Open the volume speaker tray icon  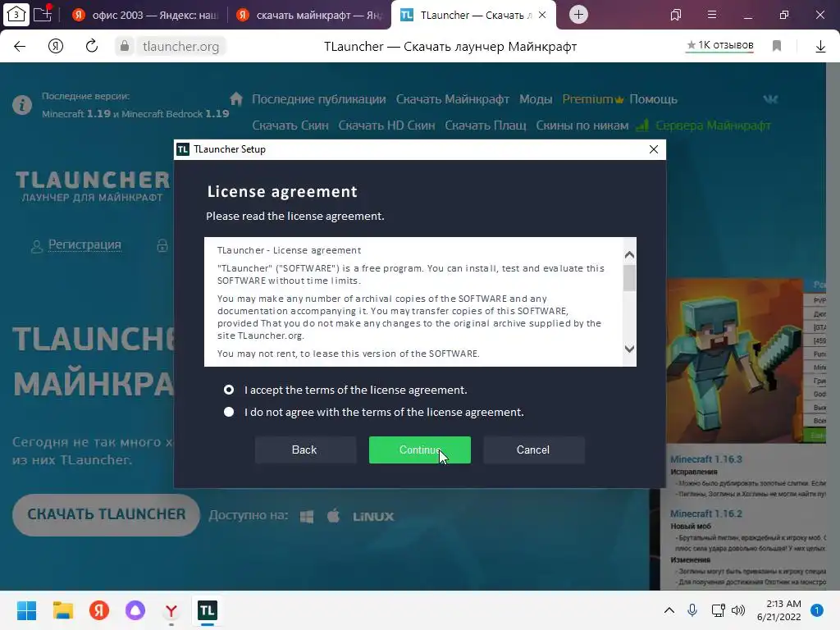click(x=738, y=610)
